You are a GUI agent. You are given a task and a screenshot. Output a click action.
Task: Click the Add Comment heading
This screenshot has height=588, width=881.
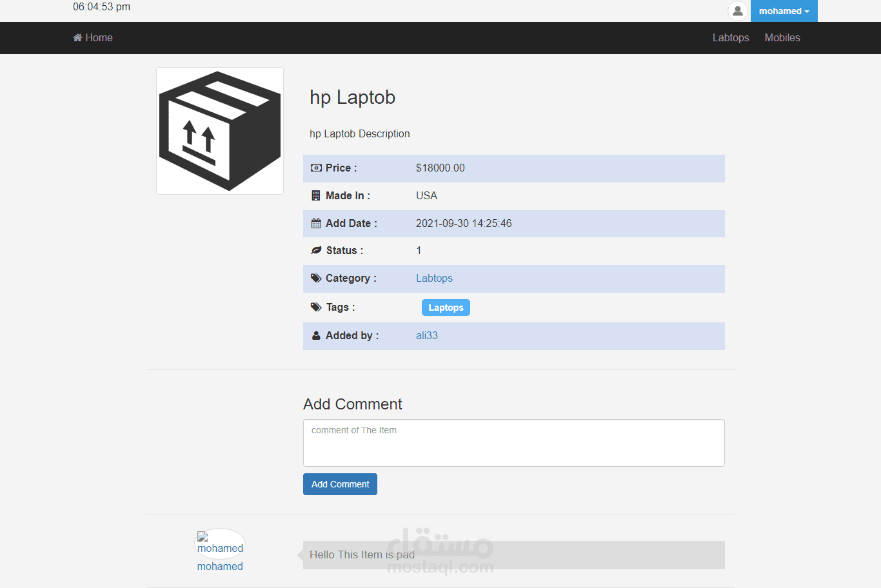tap(353, 404)
